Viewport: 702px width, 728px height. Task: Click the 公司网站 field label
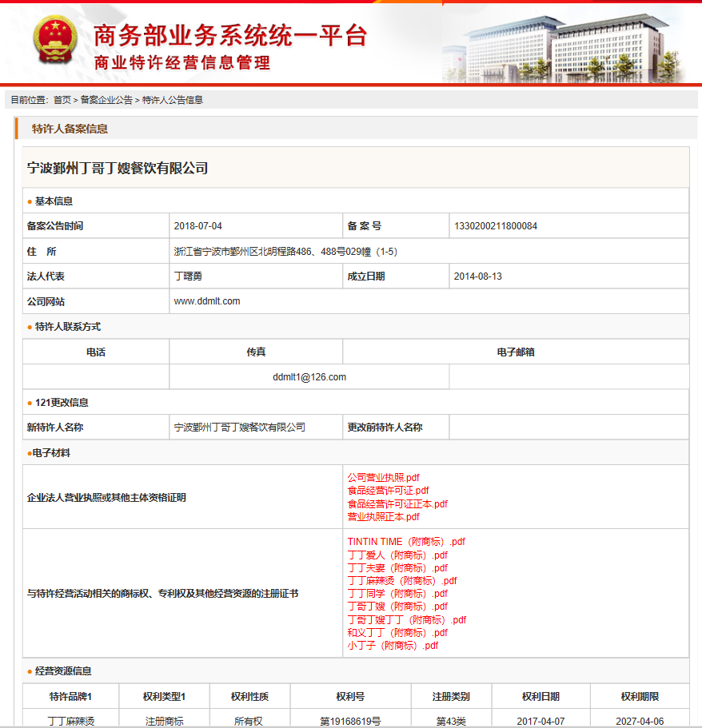coord(46,302)
